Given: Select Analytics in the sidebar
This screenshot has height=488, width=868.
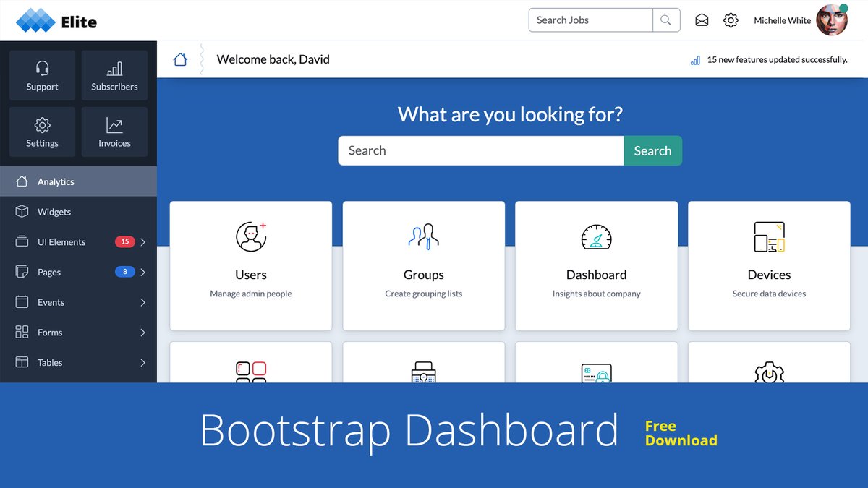Looking at the screenshot, I should (78, 181).
